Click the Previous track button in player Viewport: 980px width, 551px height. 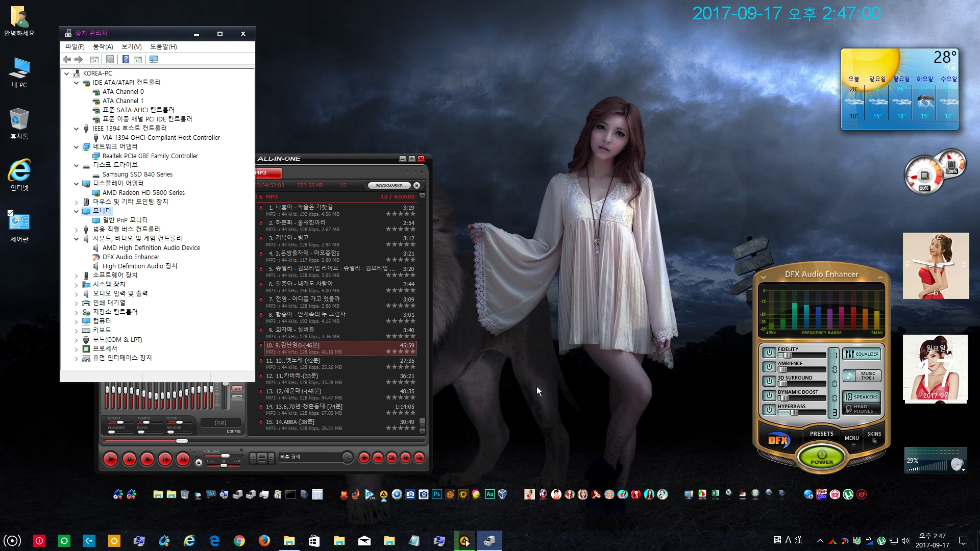pos(165,459)
